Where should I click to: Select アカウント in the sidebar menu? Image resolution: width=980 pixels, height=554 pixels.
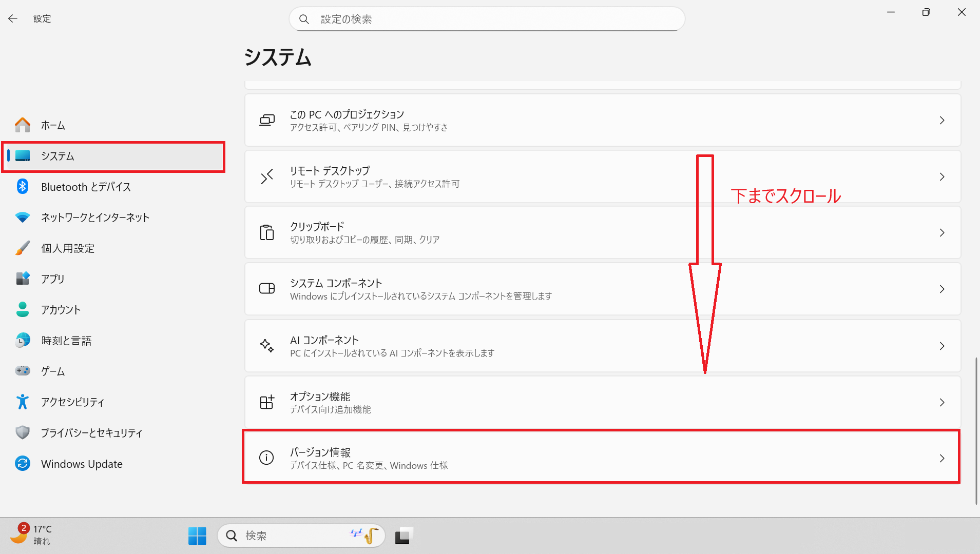[x=61, y=310]
